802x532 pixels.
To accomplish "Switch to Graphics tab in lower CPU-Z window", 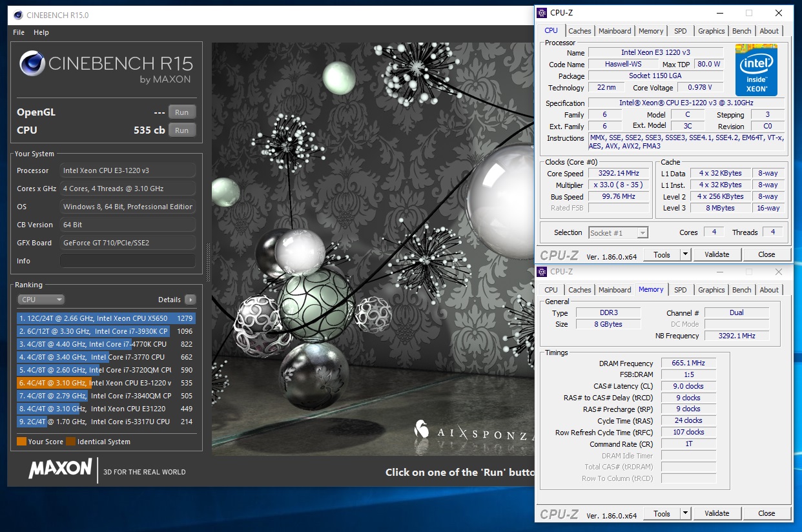I will click(x=712, y=290).
